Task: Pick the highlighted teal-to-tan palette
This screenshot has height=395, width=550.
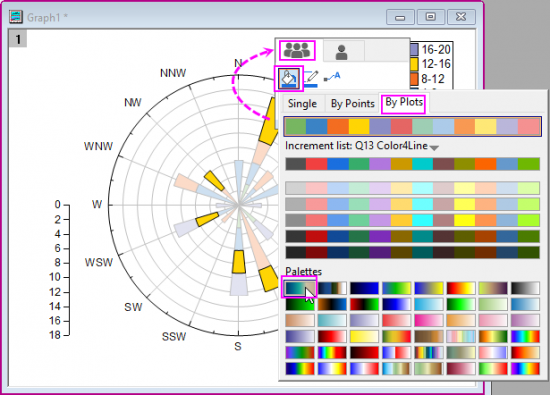Action: tap(300, 288)
